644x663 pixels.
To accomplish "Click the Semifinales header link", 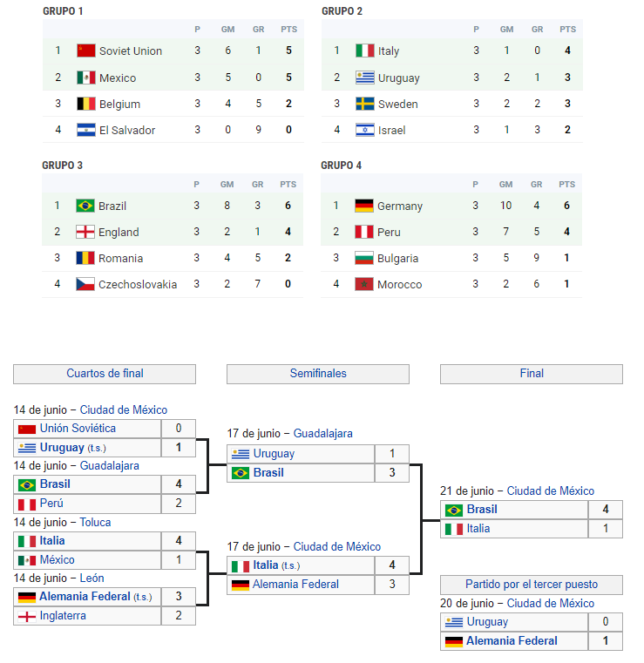I will [x=318, y=374].
